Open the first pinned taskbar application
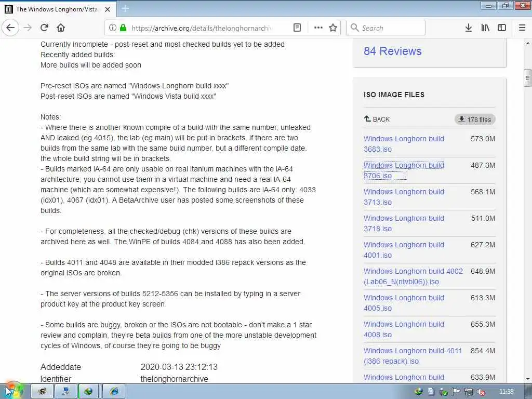The width and height of the screenshot is (532, 399). [x=42, y=391]
